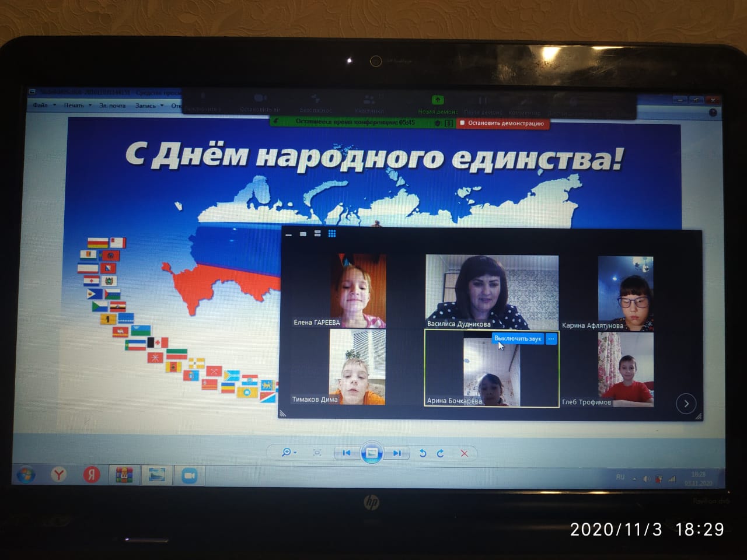Click the zoom magnifier in photo viewer
Viewport: 747px width, 560px height.
pos(287,452)
